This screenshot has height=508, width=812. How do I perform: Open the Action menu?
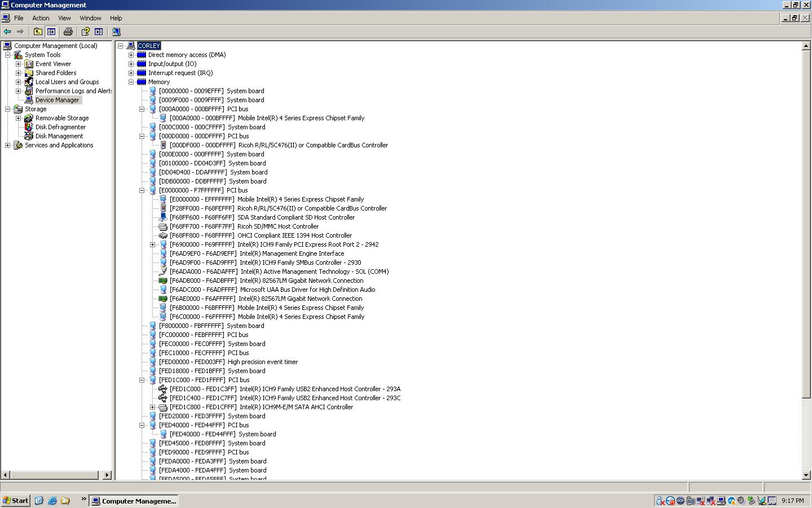[x=41, y=18]
